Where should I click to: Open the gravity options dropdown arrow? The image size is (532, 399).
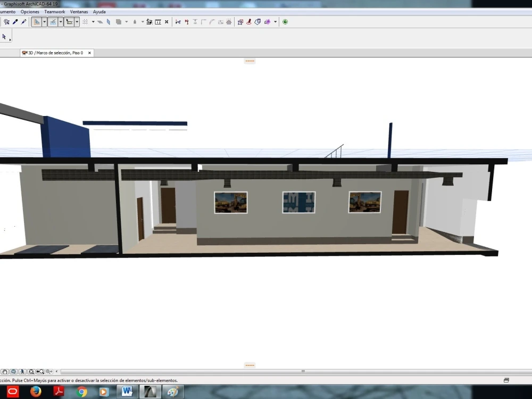(143, 22)
